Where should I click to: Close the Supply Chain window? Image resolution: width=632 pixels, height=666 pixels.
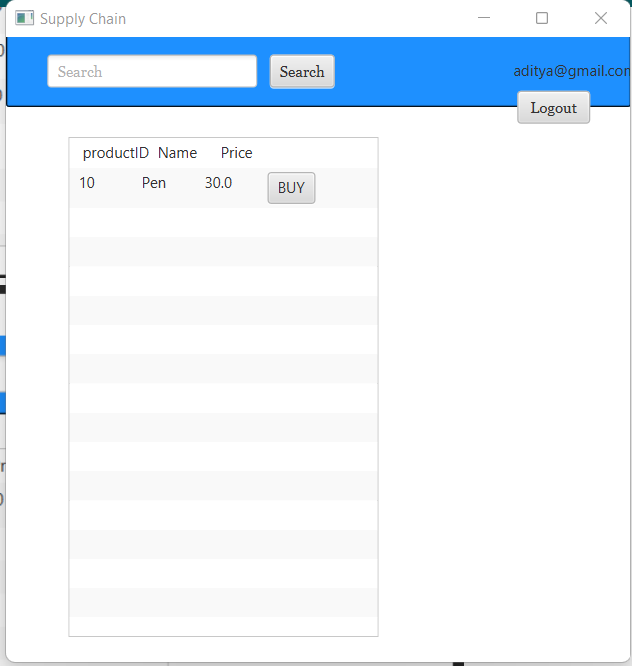click(601, 18)
